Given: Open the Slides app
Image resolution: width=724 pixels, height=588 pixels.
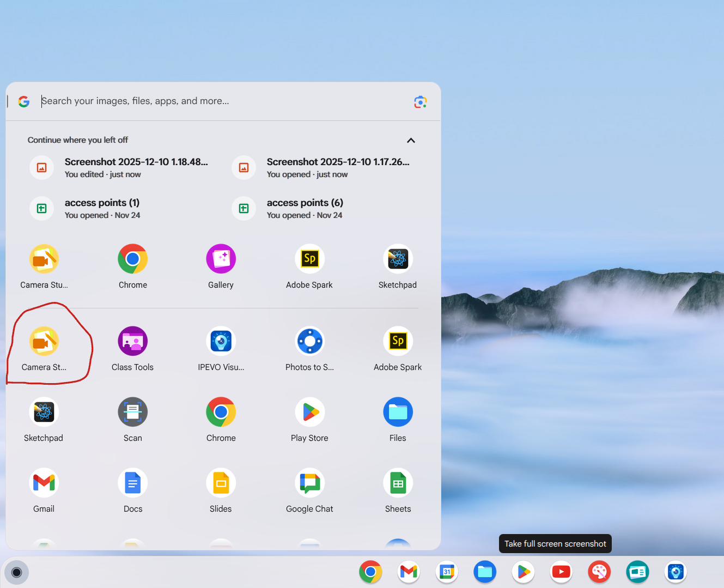Looking at the screenshot, I should (x=221, y=483).
